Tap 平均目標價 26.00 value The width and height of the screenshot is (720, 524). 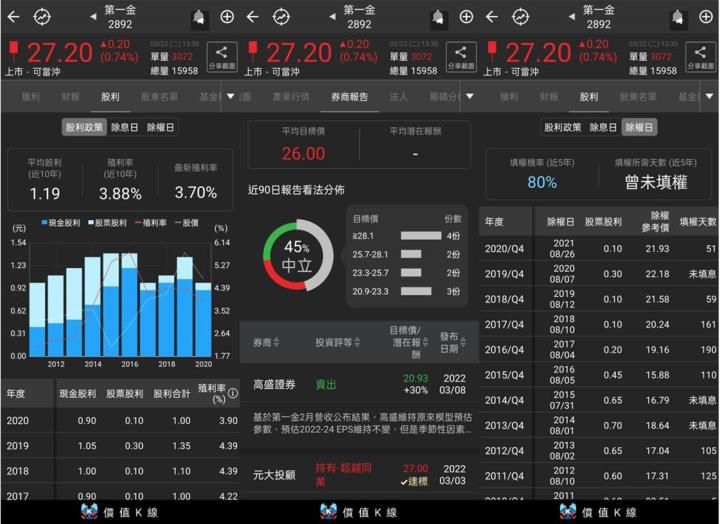pyautogui.click(x=303, y=153)
